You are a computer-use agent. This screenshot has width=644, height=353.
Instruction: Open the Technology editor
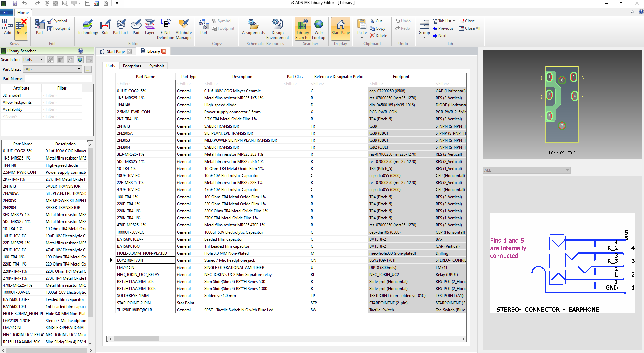[88, 27]
